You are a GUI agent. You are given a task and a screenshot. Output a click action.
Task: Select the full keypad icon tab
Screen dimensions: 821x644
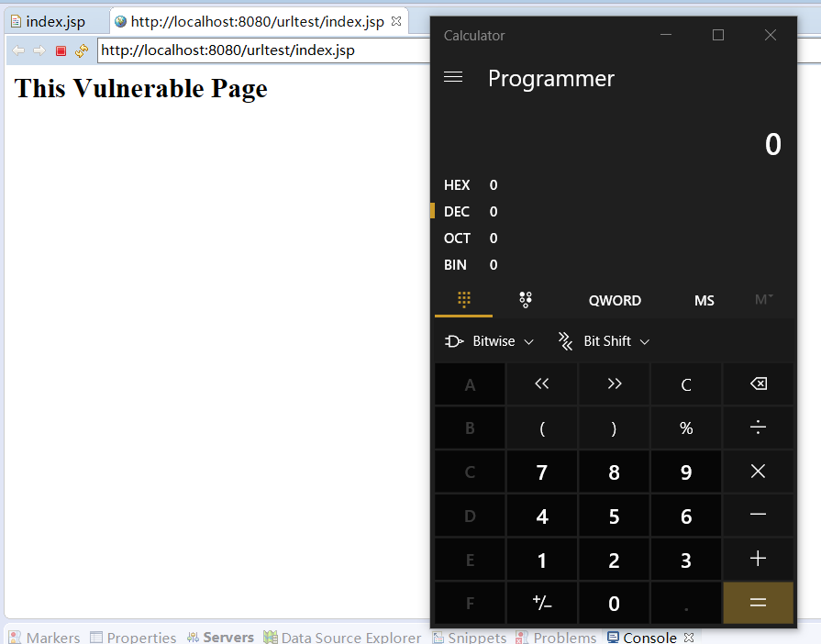[463, 300]
